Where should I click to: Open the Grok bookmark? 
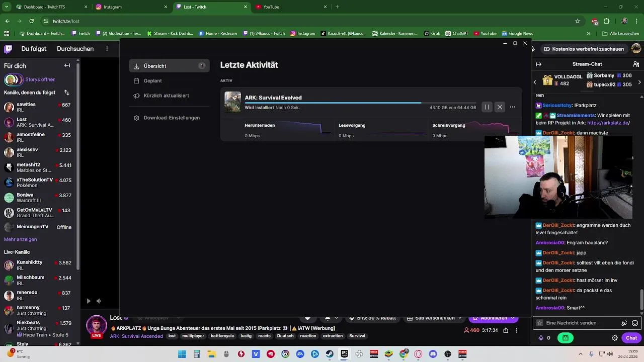pos(432,34)
